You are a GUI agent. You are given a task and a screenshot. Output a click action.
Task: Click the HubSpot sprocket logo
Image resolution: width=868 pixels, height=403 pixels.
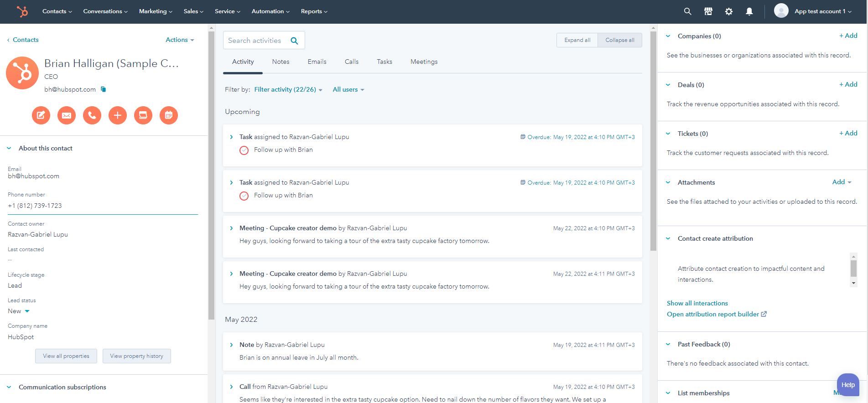(x=22, y=11)
